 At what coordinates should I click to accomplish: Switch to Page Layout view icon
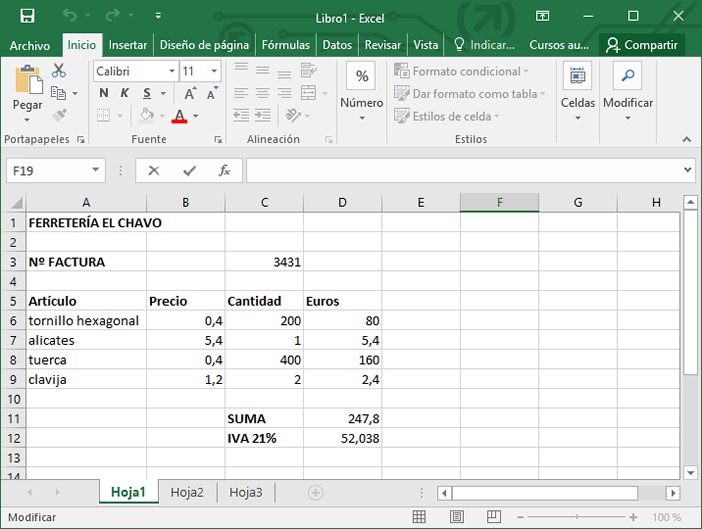pos(457,517)
